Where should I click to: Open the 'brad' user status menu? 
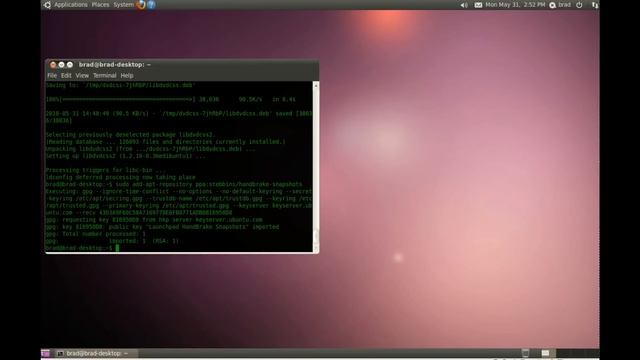pyautogui.click(x=564, y=5)
